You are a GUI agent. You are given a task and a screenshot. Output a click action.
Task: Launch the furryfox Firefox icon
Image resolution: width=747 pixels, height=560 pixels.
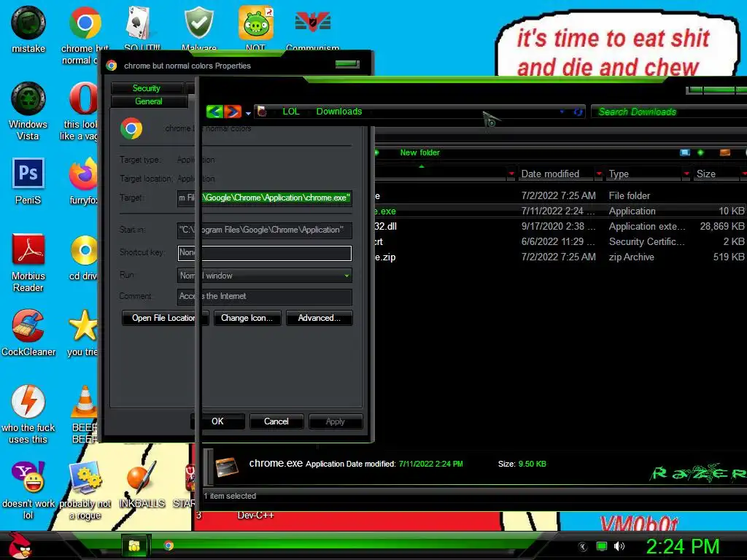coord(83,181)
